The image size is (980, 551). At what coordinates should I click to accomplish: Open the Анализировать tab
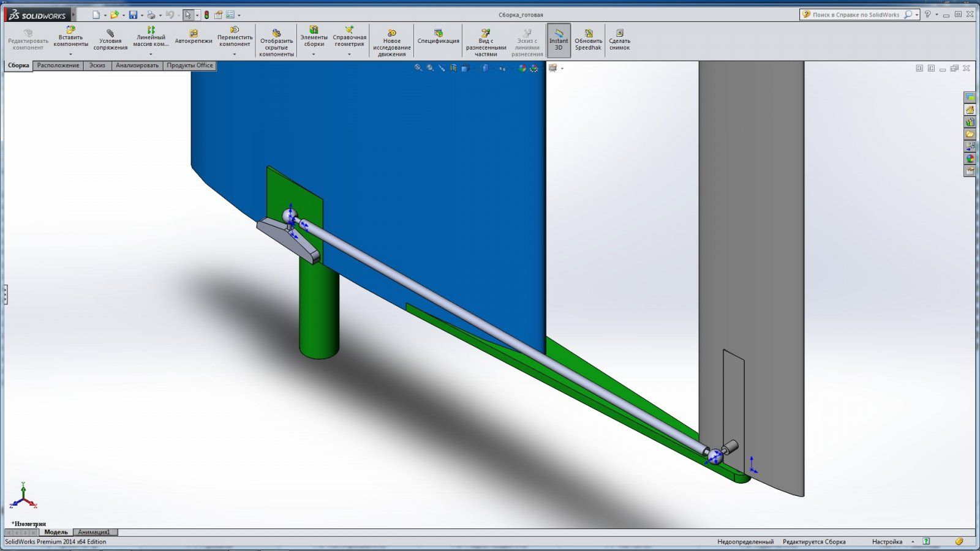[x=137, y=66]
